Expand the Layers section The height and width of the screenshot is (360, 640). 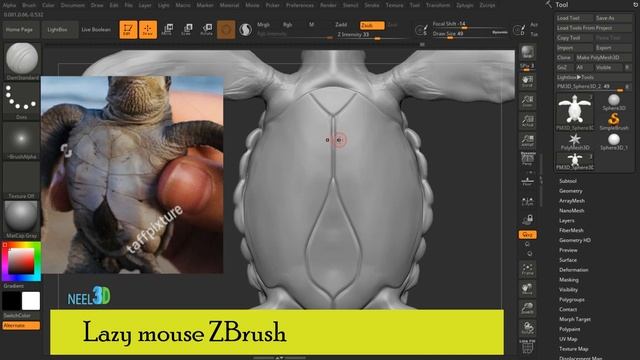pos(567,220)
